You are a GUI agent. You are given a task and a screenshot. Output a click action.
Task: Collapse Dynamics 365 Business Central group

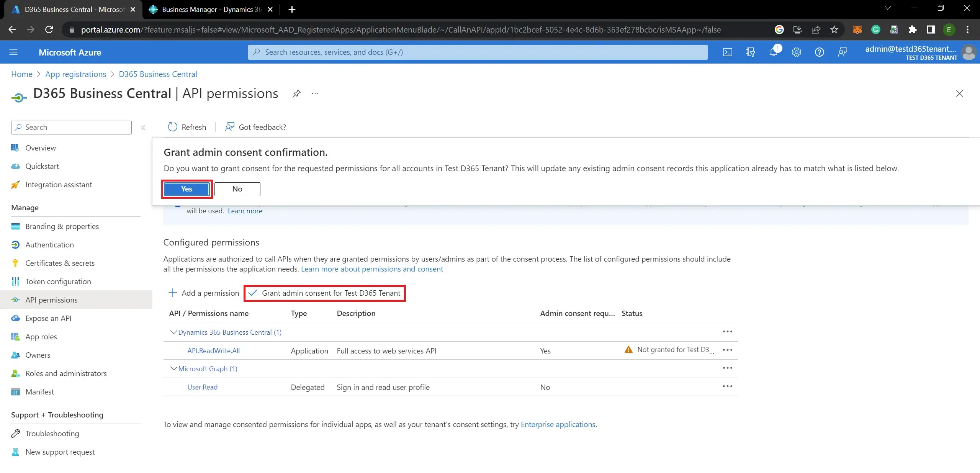coord(173,332)
